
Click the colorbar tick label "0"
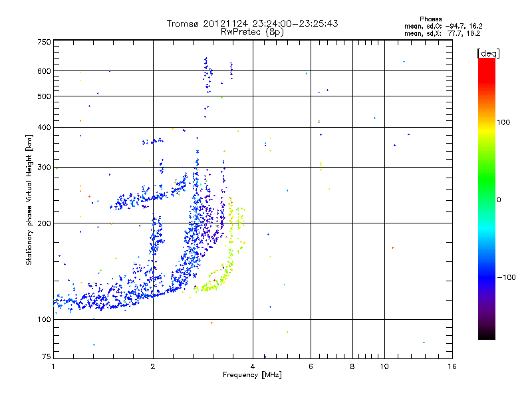pos(499,200)
